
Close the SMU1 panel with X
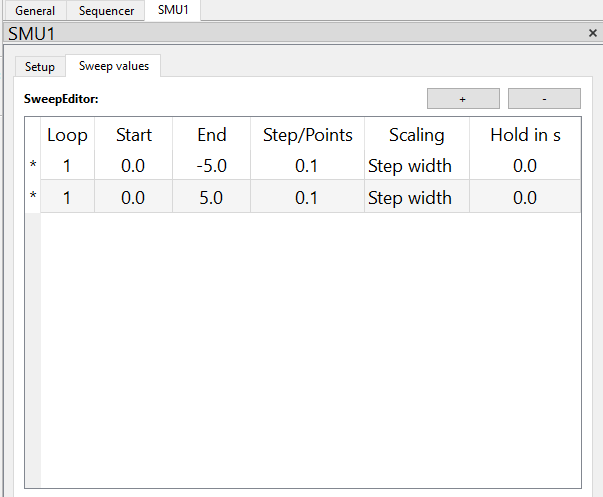pyautogui.click(x=593, y=33)
